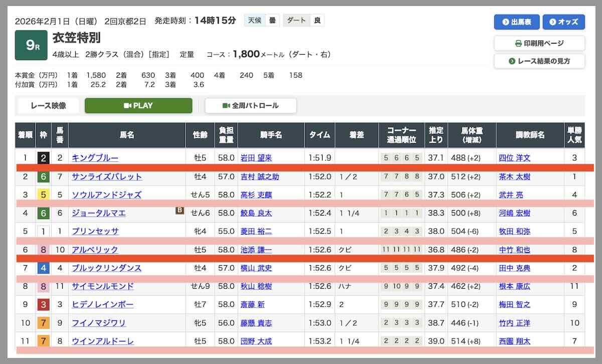Click the 9R race number badge
The image size is (602, 364).
31,46
